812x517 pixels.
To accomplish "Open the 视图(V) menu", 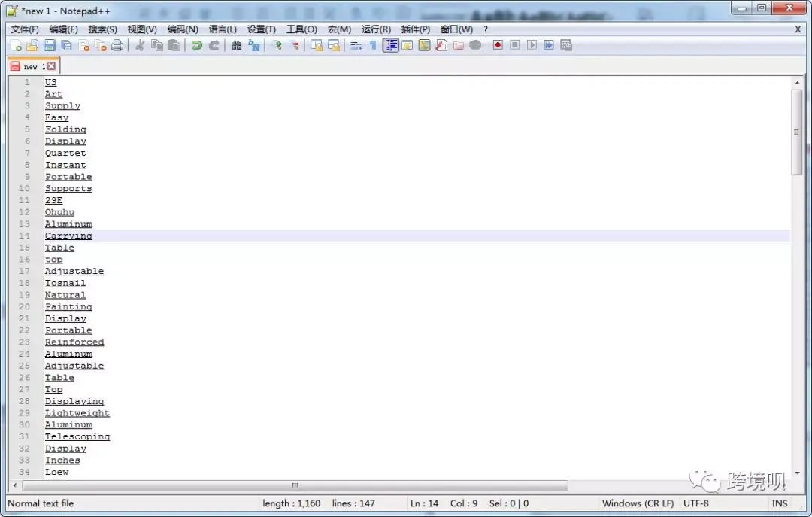I will pos(142,29).
